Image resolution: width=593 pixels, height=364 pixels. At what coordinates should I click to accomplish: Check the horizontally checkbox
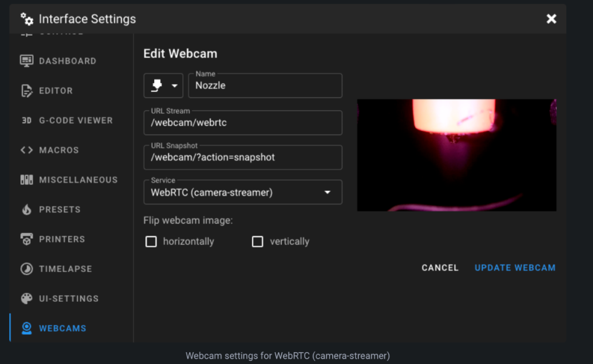(x=151, y=241)
